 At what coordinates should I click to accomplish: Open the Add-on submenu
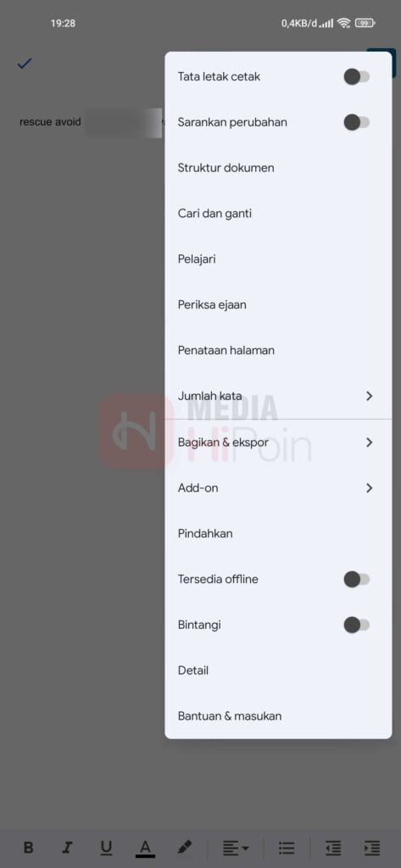click(x=278, y=488)
